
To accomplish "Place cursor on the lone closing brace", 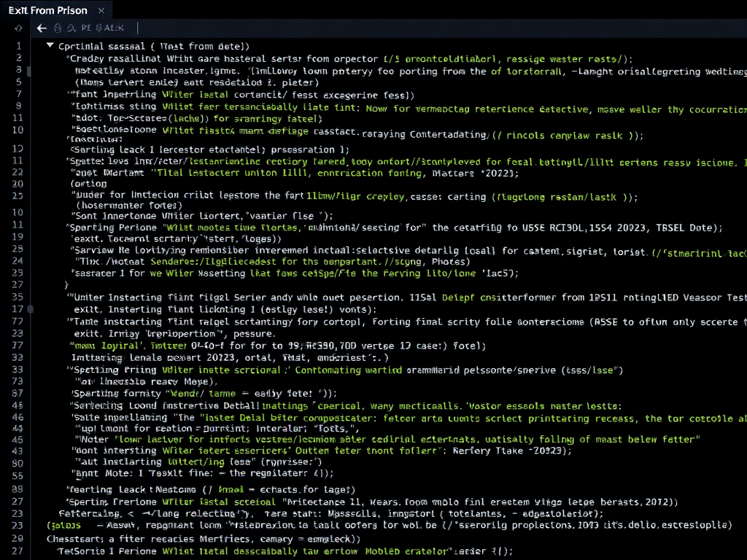I will coord(66,285).
